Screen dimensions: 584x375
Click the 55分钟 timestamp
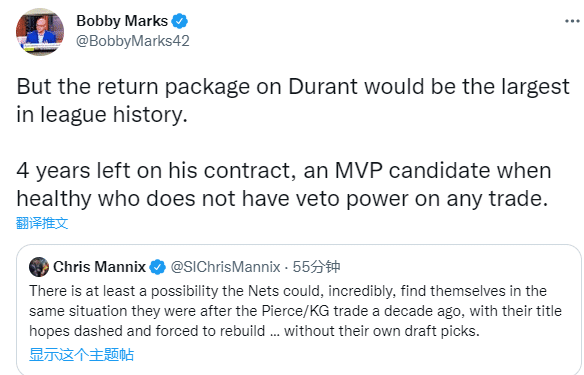coord(316,267)
